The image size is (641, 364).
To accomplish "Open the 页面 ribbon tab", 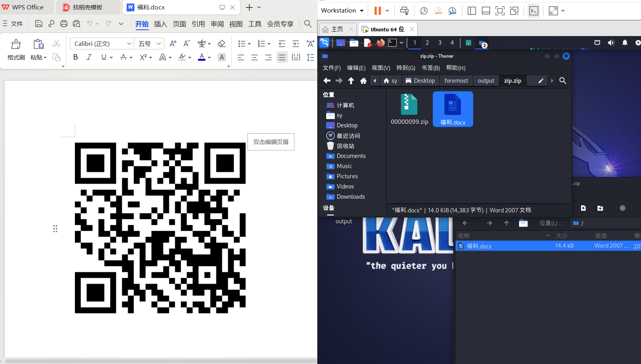I will tap(180, 24).
